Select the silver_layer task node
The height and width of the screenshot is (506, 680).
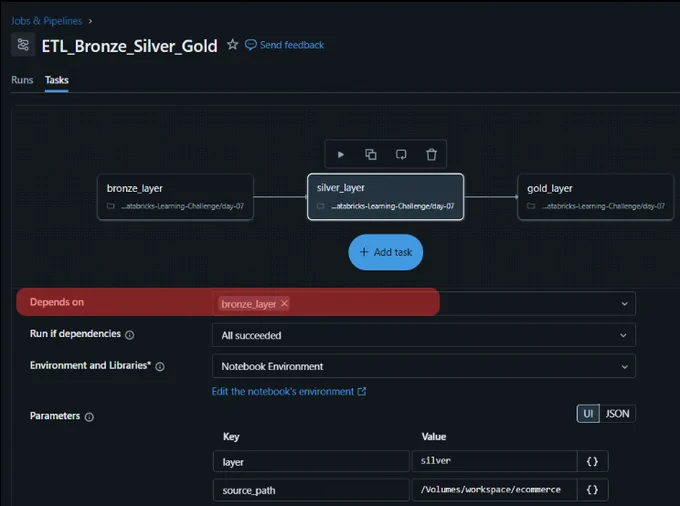pyautogui.click(x=386, y=197)
